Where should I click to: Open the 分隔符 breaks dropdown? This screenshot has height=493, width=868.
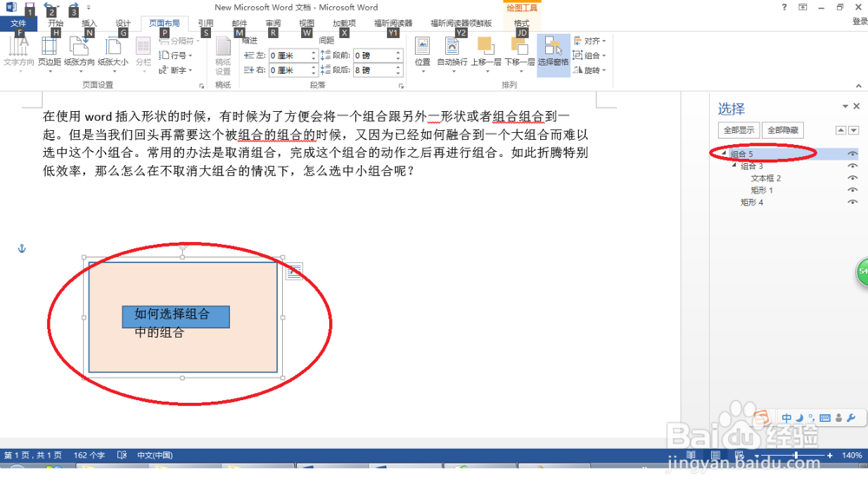(x=180, y=41)
